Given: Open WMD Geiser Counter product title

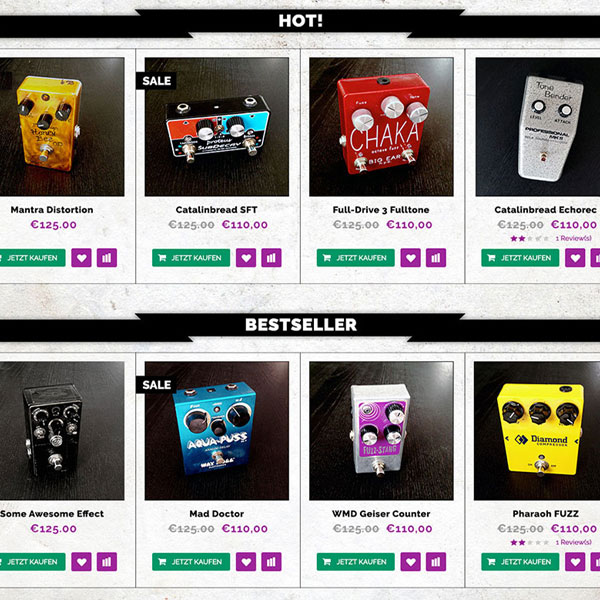Looking at the screenshot, I should click(381, 514).
